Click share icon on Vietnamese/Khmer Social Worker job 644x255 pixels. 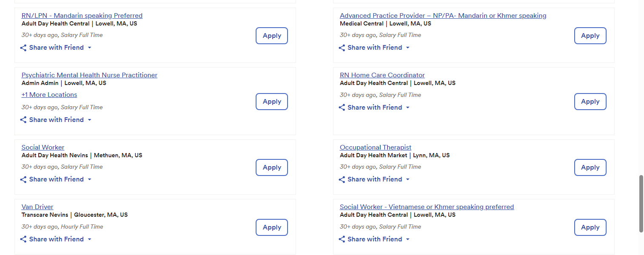click(342, 240)
